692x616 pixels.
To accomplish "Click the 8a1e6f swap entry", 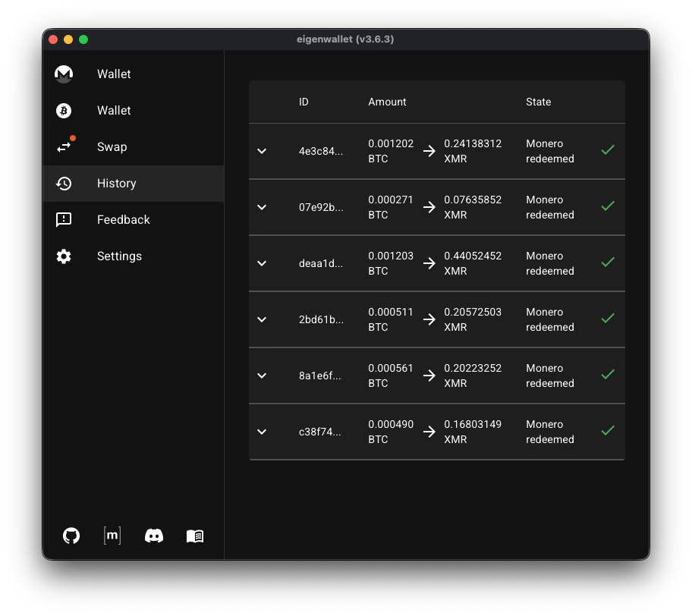I will (321, 376).
